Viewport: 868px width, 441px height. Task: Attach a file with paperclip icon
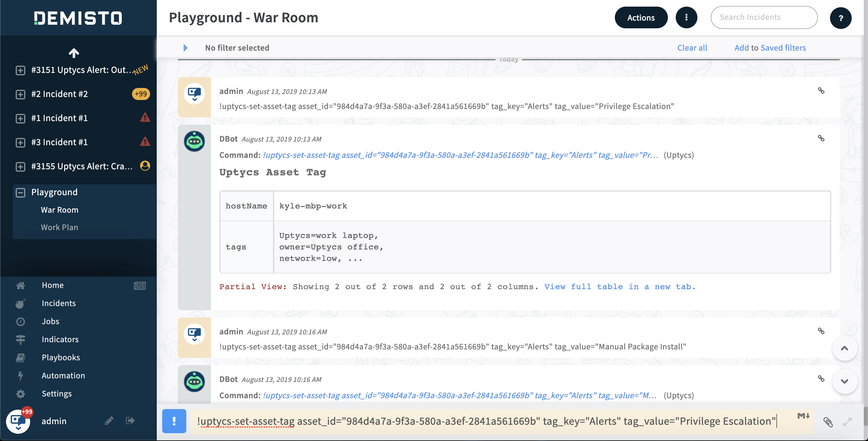point(828,422)
